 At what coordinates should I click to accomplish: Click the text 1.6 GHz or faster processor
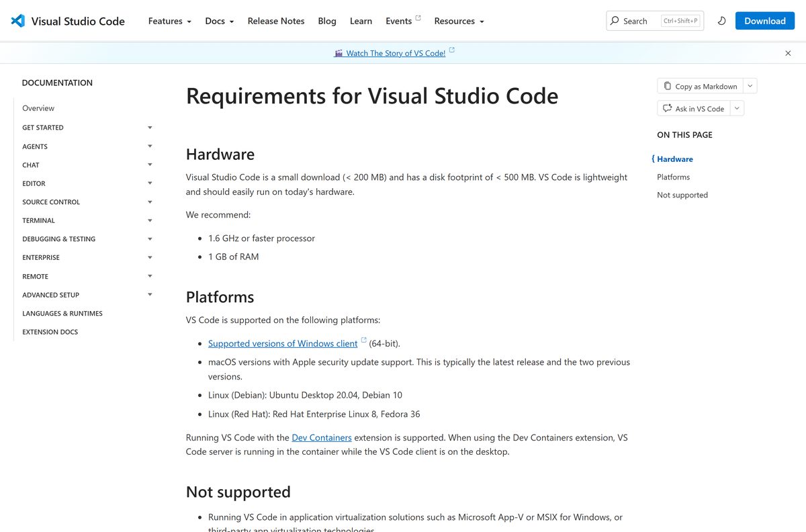261,238
